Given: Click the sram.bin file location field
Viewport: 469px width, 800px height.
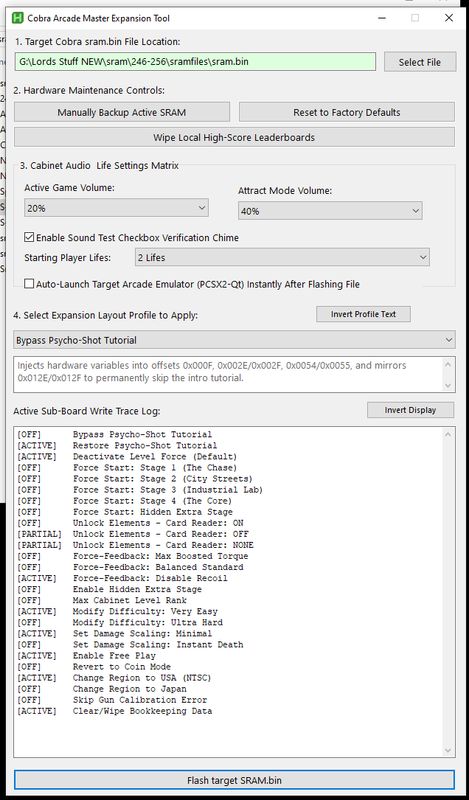Looking at the screenshot, I should 195,62.
